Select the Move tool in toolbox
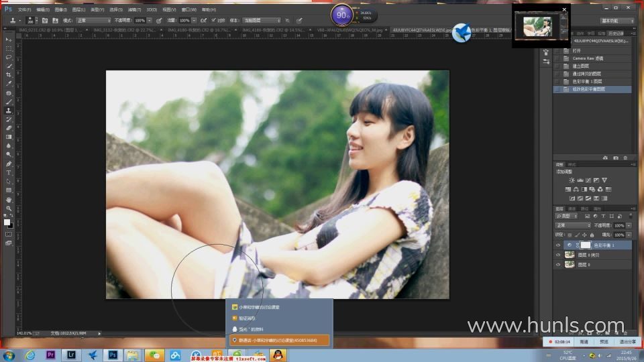 (9, 40)
